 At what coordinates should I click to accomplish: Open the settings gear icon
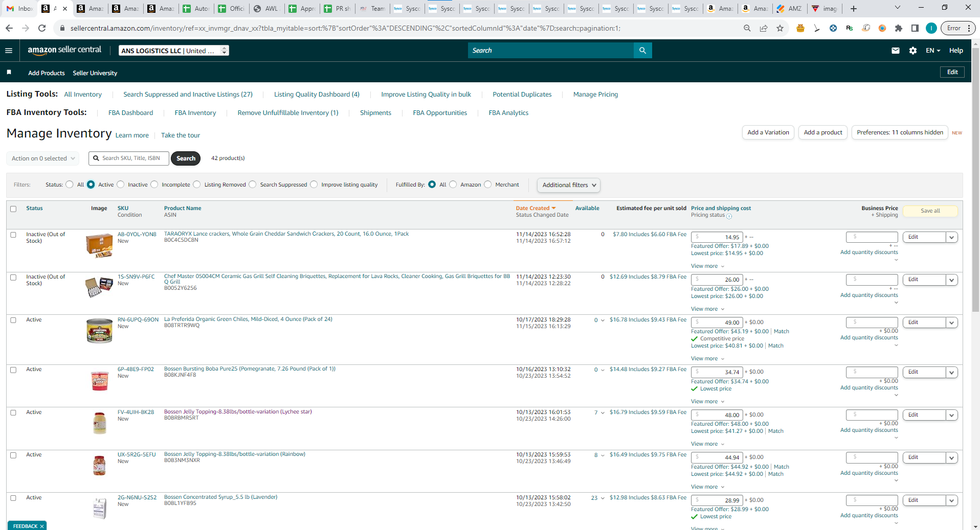click(x=913, y=51)
